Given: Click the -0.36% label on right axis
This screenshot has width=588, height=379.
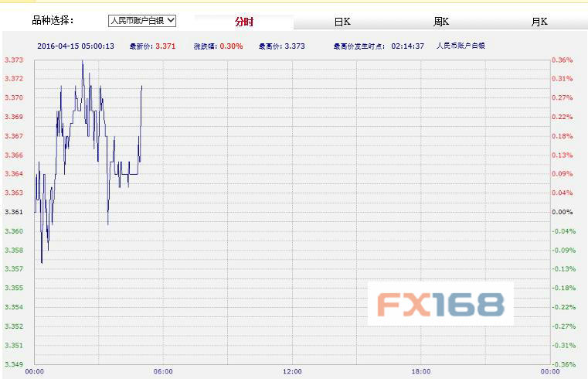Looking at the screenshot, I should 562,364.
